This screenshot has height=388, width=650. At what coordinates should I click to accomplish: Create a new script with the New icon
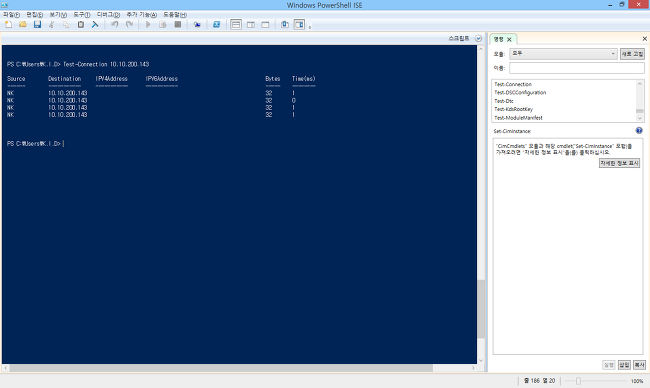point(8,24)
